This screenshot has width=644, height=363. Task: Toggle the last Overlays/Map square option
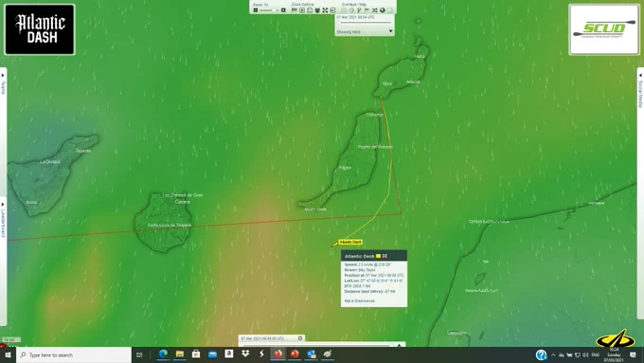tap(390, 10)
